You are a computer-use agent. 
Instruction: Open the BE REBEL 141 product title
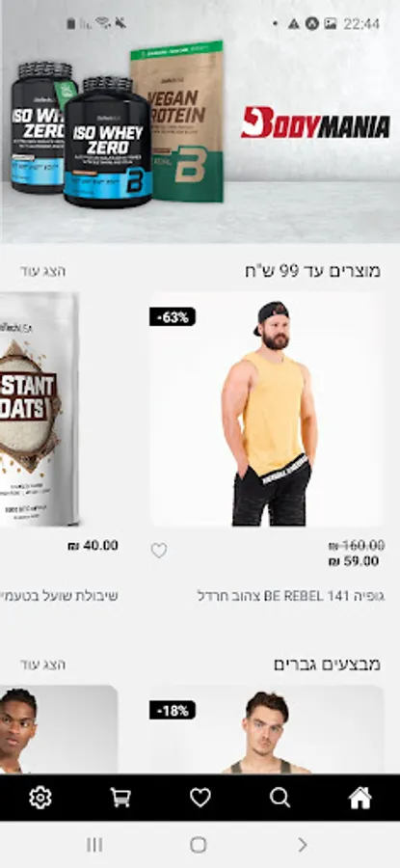291,596
